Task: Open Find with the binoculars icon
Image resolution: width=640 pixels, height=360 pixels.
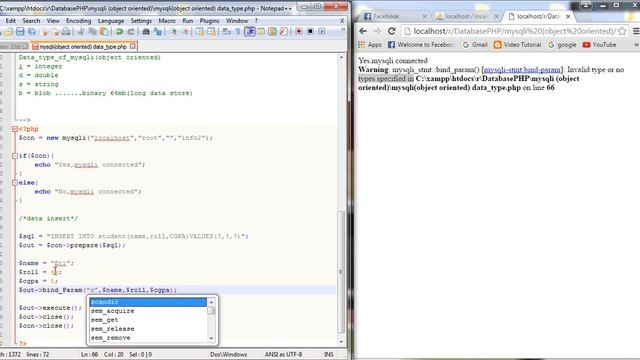Action: pos(146,31)
